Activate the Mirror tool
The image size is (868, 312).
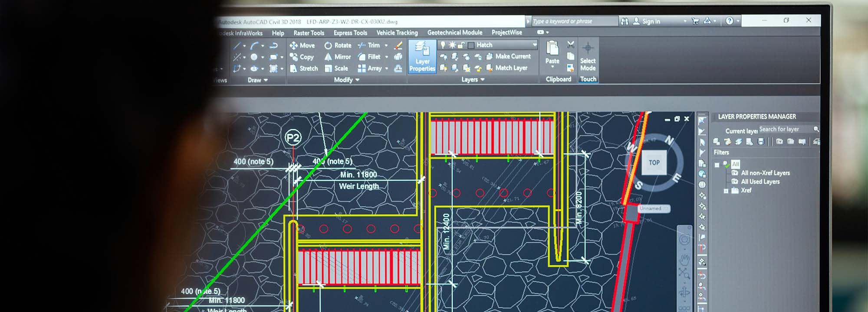click(x=337, y=57)
